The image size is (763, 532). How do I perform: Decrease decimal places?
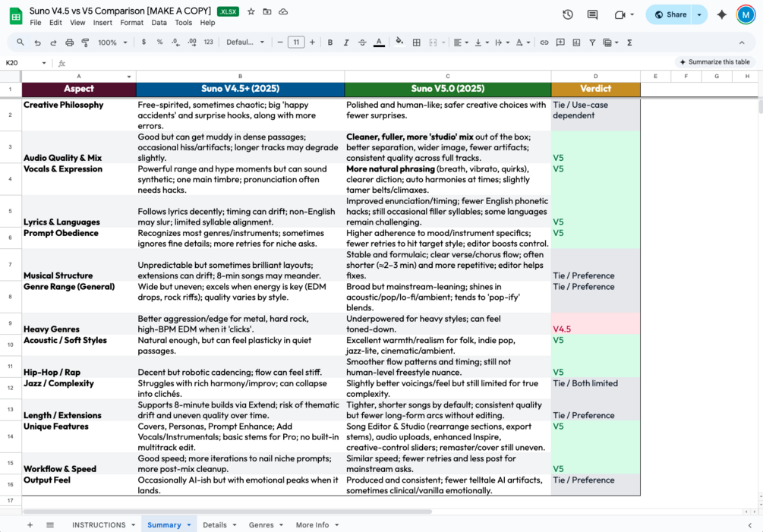coord(175,42)
